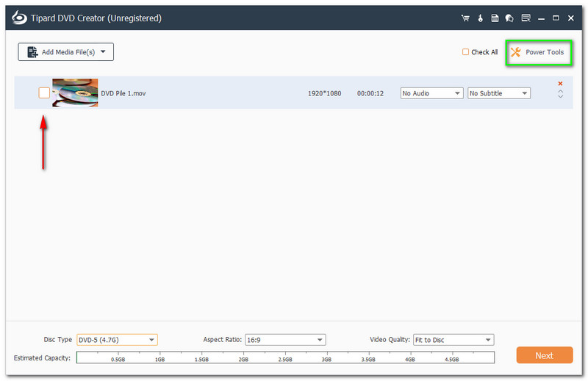588x381 pixels.
Task: Tick the checkbox beside DVD Pile 1.mov
Action: (x=44, y=92)
